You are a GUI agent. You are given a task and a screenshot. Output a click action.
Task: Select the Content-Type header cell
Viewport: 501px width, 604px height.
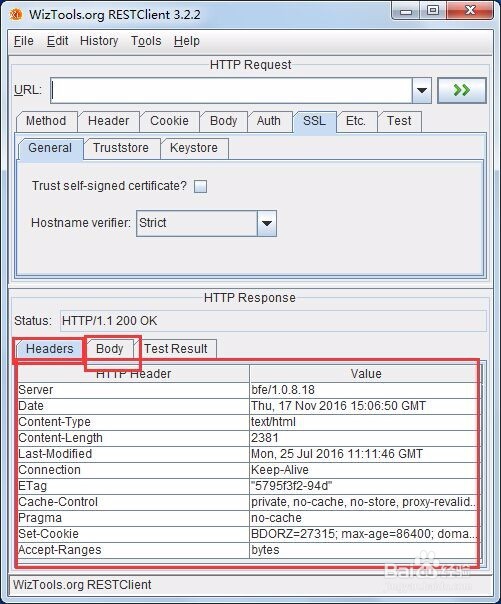point(134,422)
